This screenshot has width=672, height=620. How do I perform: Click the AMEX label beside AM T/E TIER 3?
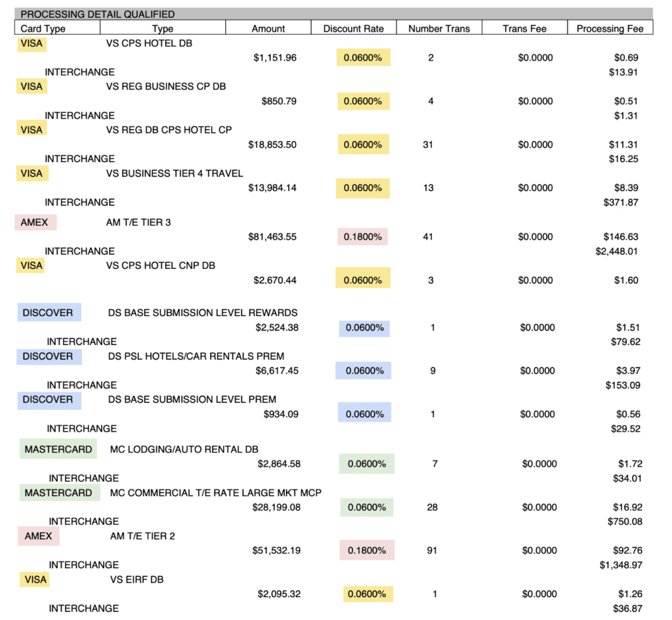click(x=35, y=222)
